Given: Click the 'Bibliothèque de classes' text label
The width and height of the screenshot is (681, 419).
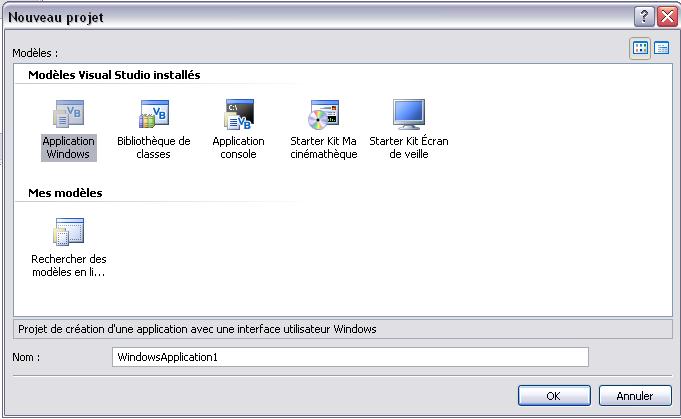Looking at the screenshot, I should tap(154, 148).
